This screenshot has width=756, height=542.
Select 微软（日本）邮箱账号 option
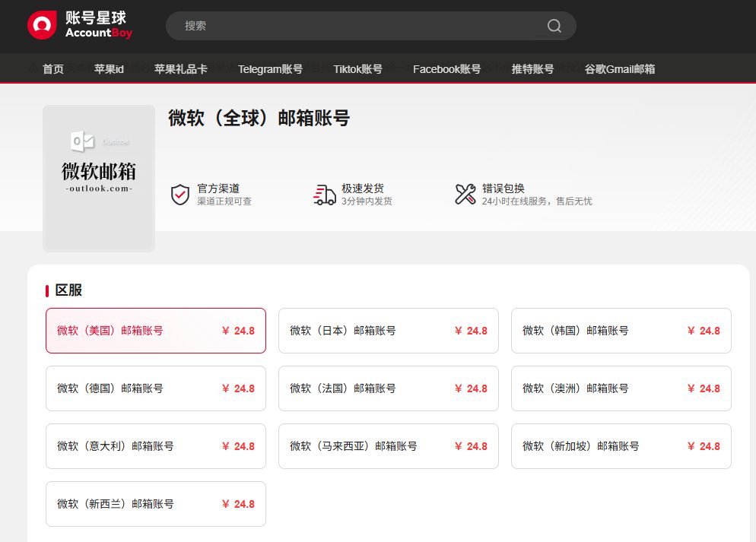pyautogui.click(x=389, y=331)
